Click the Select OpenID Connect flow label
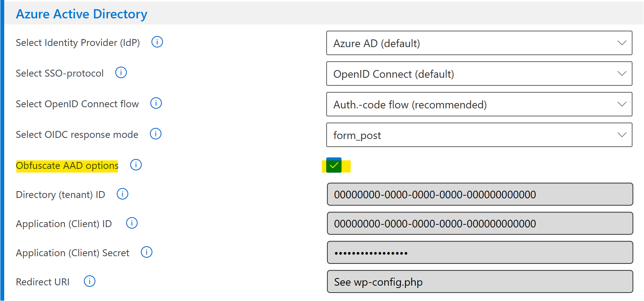Screen dimensions: 644x301 pyautogui.click(x=77, y=104)
